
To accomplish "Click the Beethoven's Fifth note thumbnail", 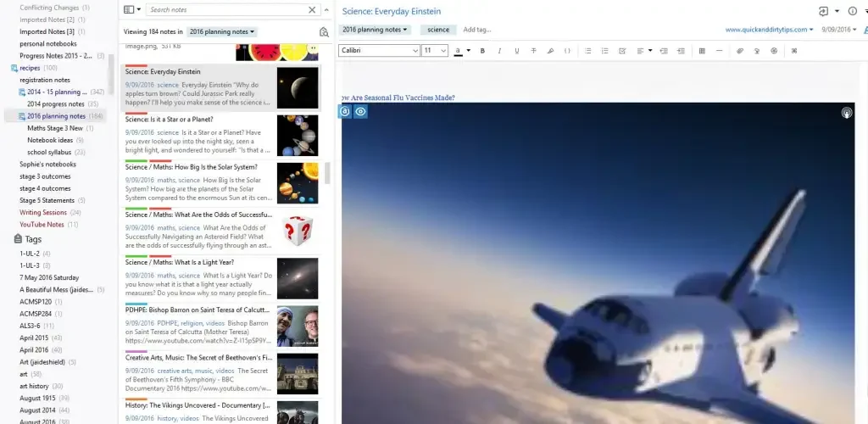I will [298, 374].
